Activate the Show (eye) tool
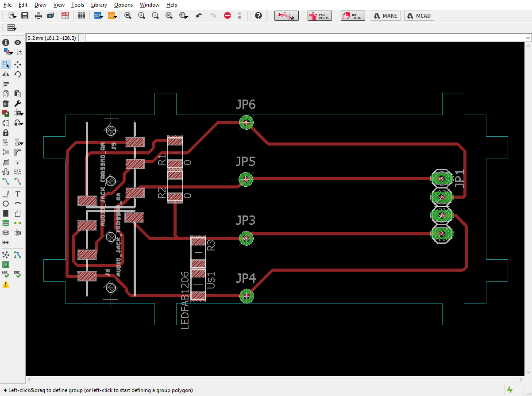The image size is (532, 396). (18, 42)
